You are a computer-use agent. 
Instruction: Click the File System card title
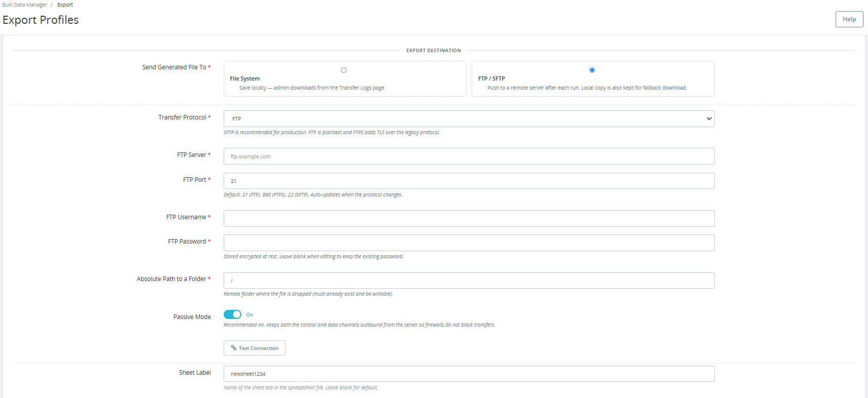coord(244,78)
